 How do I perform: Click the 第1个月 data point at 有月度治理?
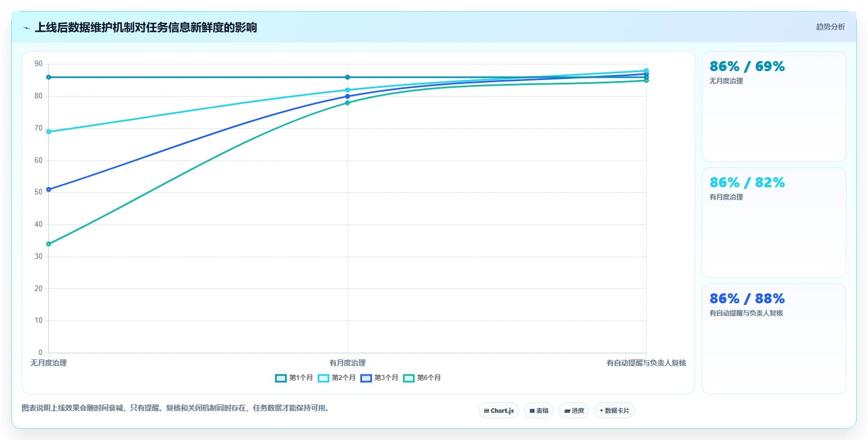(x=348, y=77)
